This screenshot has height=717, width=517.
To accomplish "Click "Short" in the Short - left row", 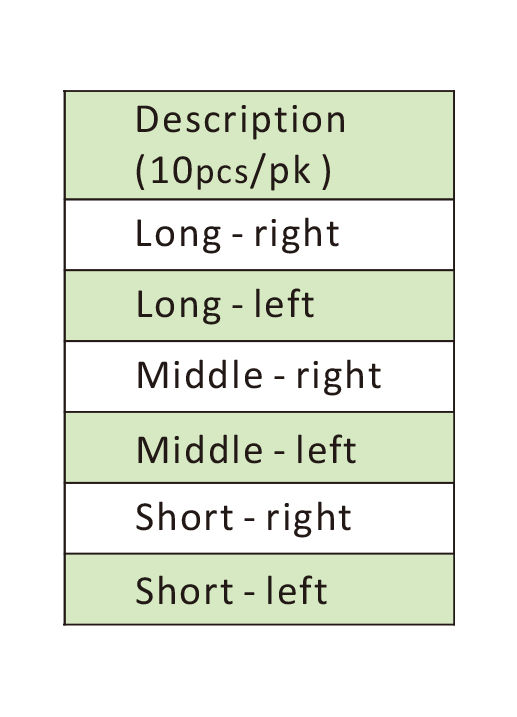I will [185, 590].
